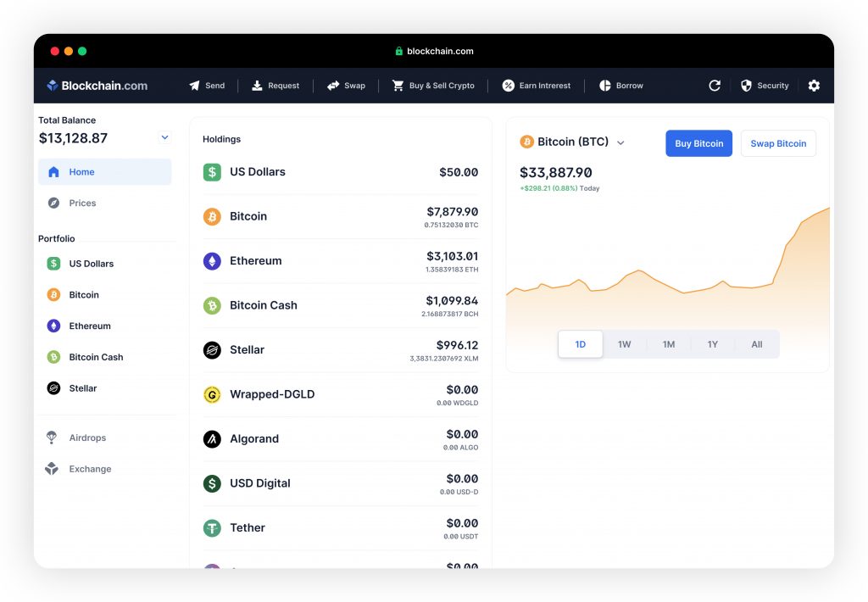
Task: Open the Prices label in sidebar
Action: tap(82, 203)
